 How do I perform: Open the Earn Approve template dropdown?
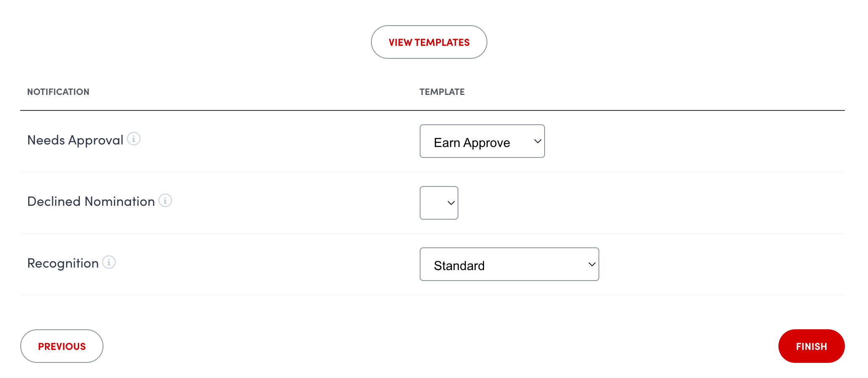click(x=482, y=142)
